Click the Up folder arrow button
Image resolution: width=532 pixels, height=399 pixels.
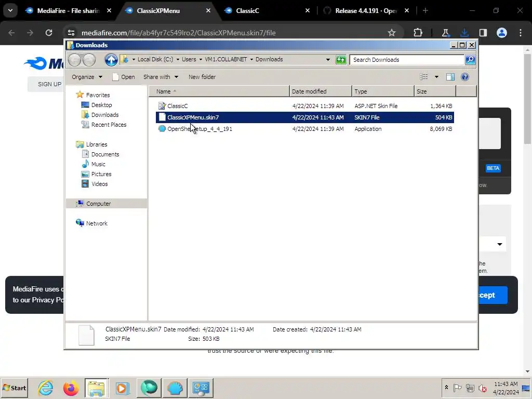(x=111, y=60)
